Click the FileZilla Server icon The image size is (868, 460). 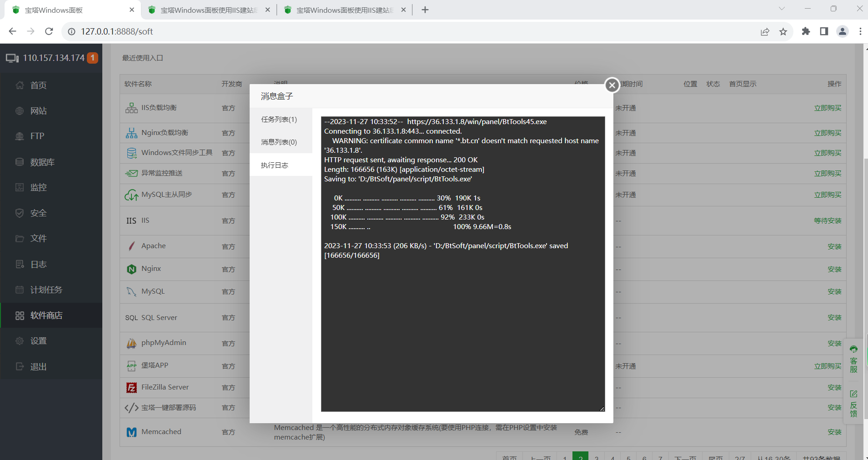(131, 387)
